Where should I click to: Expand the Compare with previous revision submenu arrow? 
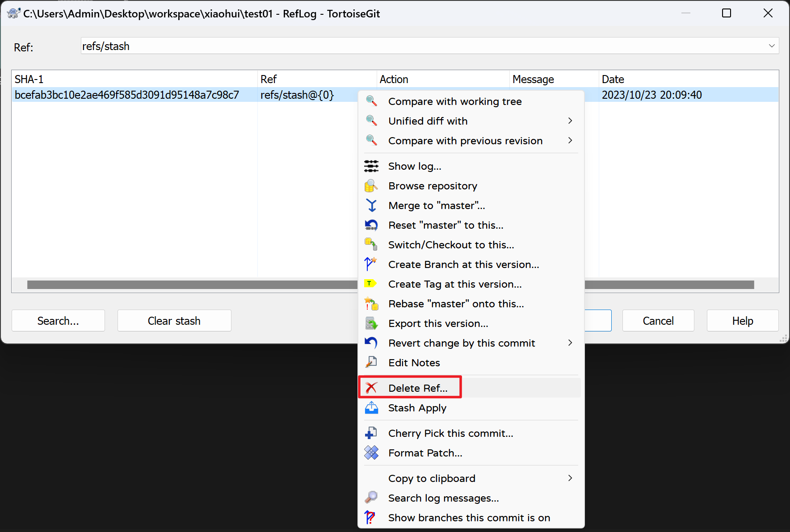570,140
